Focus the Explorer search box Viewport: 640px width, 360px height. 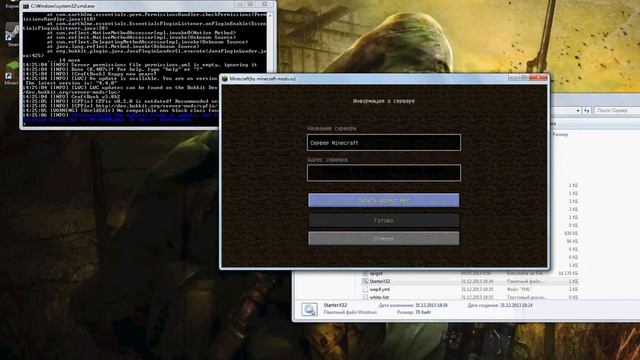click(617, 111)
